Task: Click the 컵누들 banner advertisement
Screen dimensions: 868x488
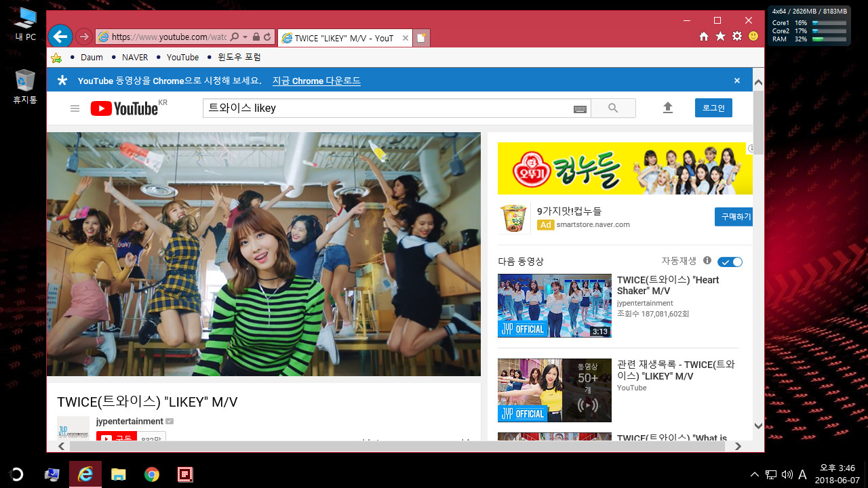Action: (625, 169)
